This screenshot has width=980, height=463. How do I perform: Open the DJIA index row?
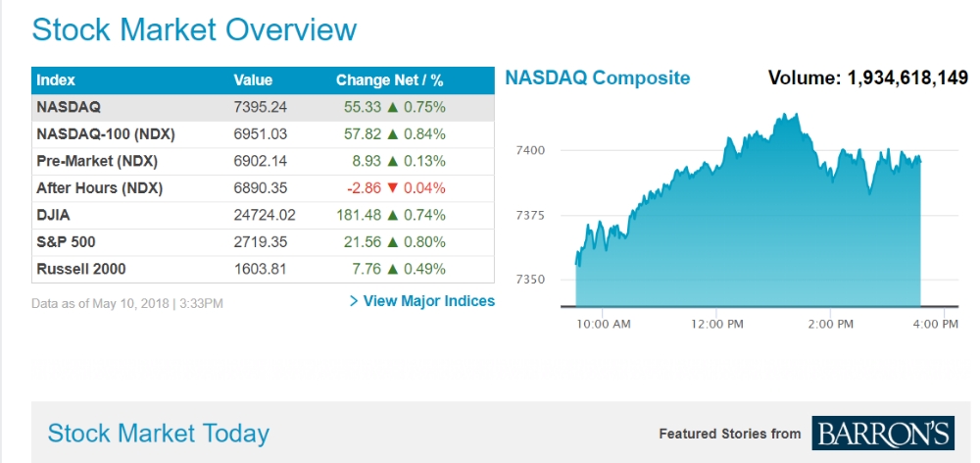coord(53,215)
